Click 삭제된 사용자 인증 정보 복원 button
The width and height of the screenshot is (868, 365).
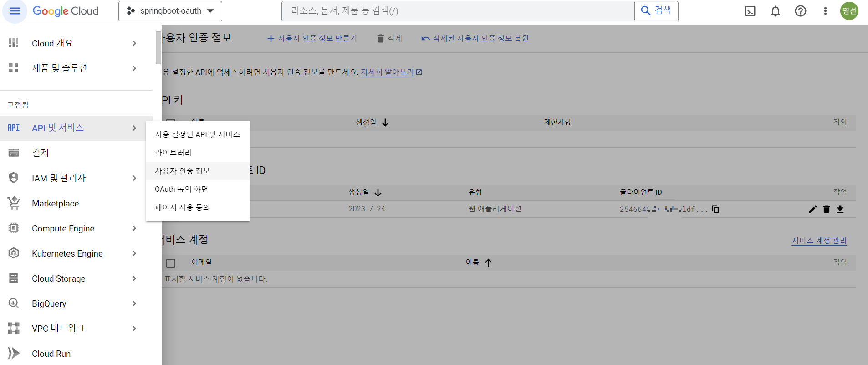coord(475,38)
